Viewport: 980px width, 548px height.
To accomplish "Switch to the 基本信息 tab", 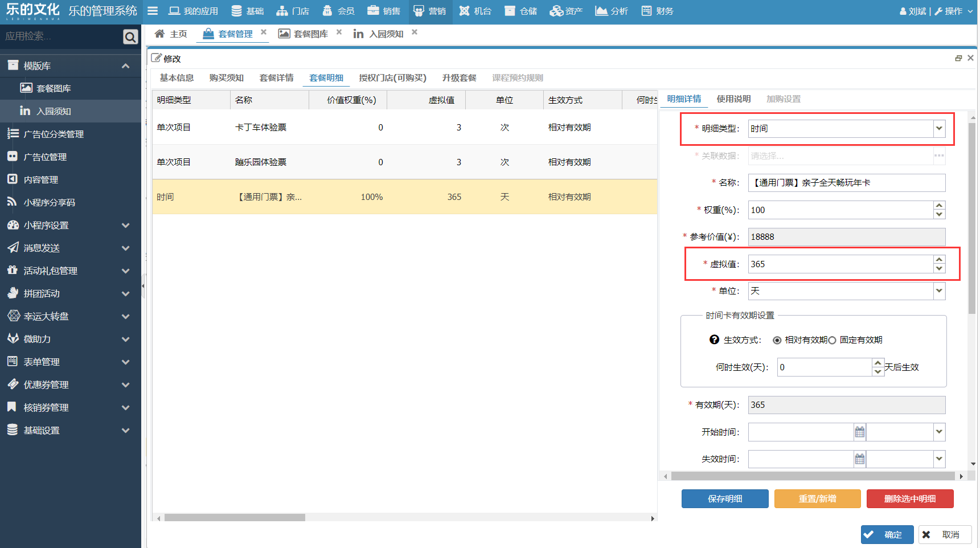I will [x=177, y=77].
